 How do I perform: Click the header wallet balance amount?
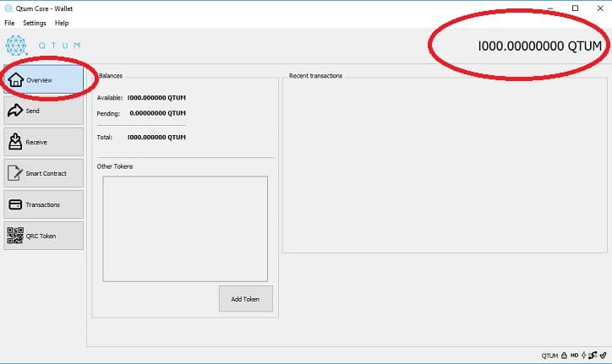540,46
